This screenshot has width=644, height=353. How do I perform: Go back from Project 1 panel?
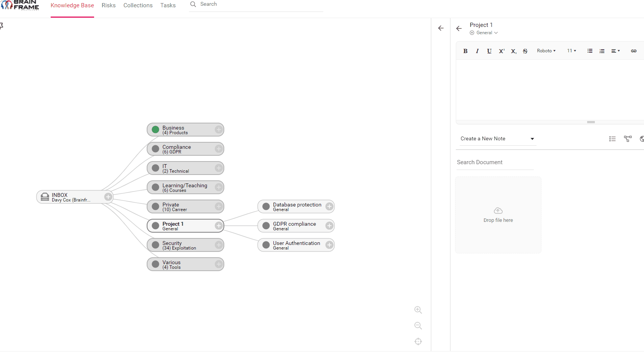pyautogui.click(x=459, y=28)
